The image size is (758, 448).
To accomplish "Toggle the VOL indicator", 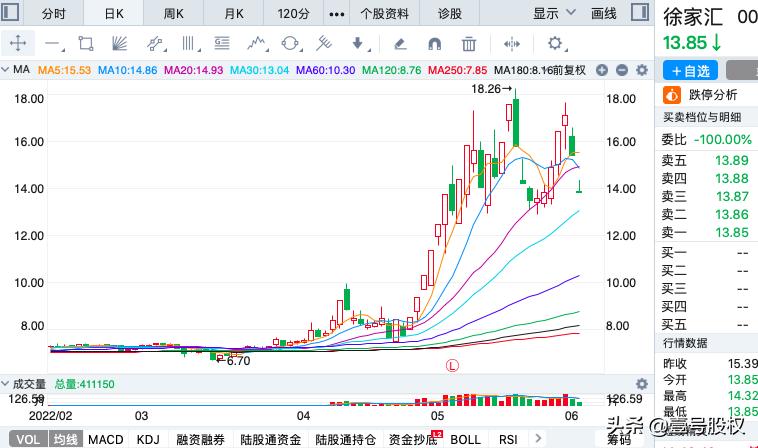I will [28, 439].
